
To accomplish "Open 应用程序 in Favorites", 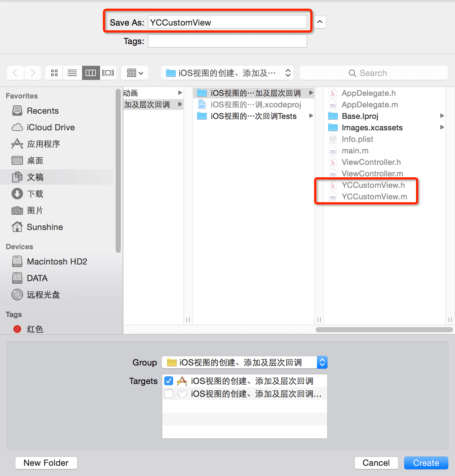I will (x=57, y=144).
